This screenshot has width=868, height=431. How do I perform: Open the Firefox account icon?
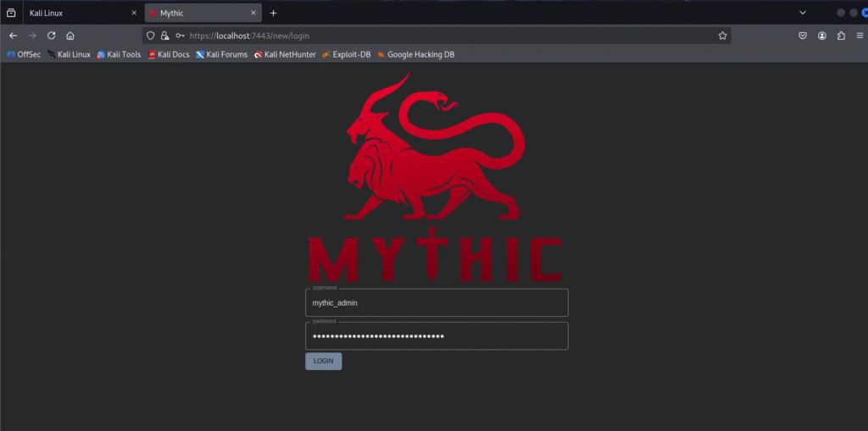(822, 36)
